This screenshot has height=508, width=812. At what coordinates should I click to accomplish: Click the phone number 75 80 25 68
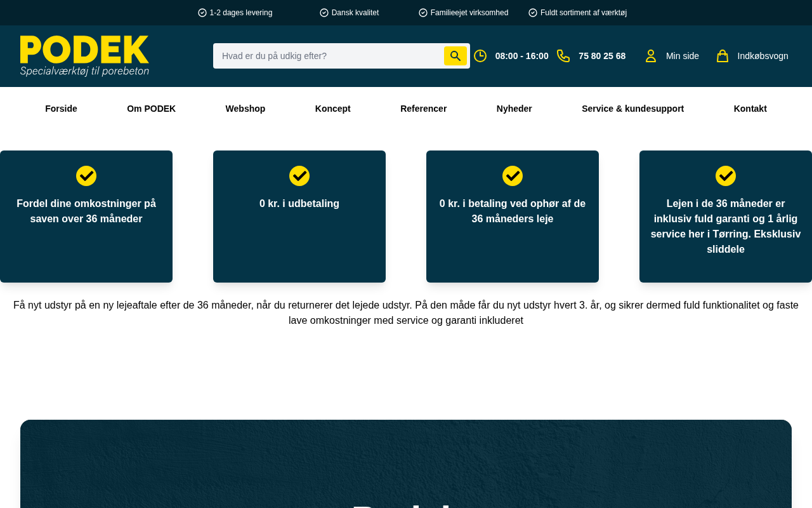[602, 56]
